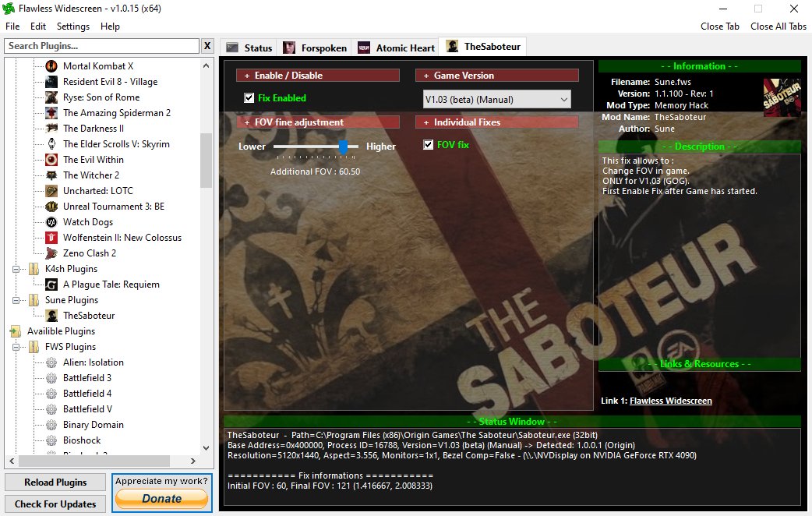Open the Flawless Widescreen link
This screenshot has height=516, width=812.
[671, 401]
